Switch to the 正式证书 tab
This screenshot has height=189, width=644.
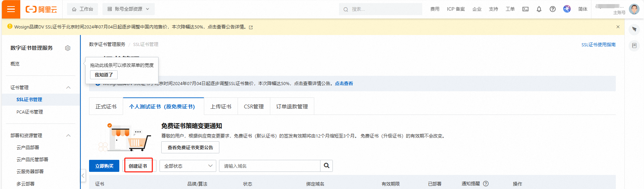106,107
